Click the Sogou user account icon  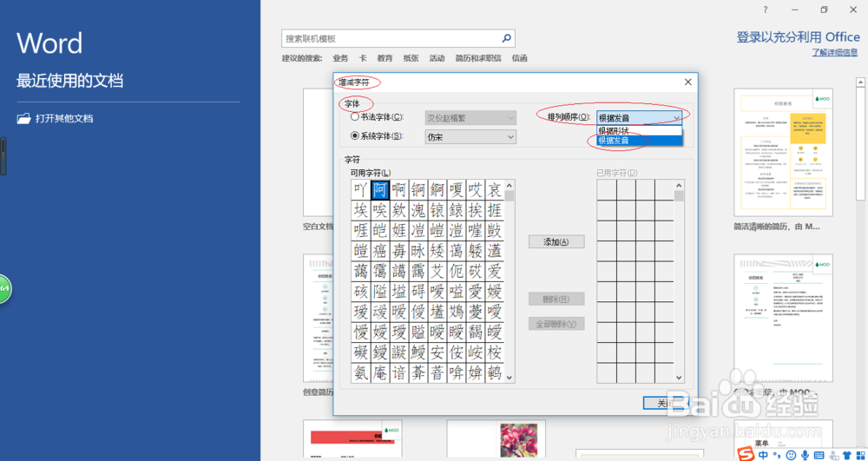pyautogui.click(x=833, y=455)
